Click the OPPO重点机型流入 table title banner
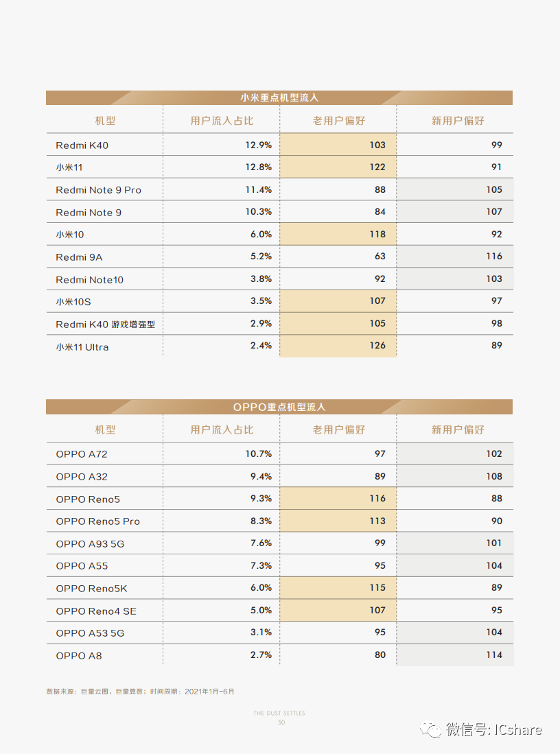 279,407
